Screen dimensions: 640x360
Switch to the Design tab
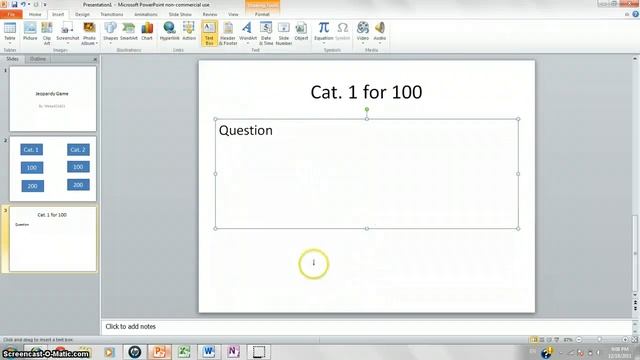tap(82, 14)
